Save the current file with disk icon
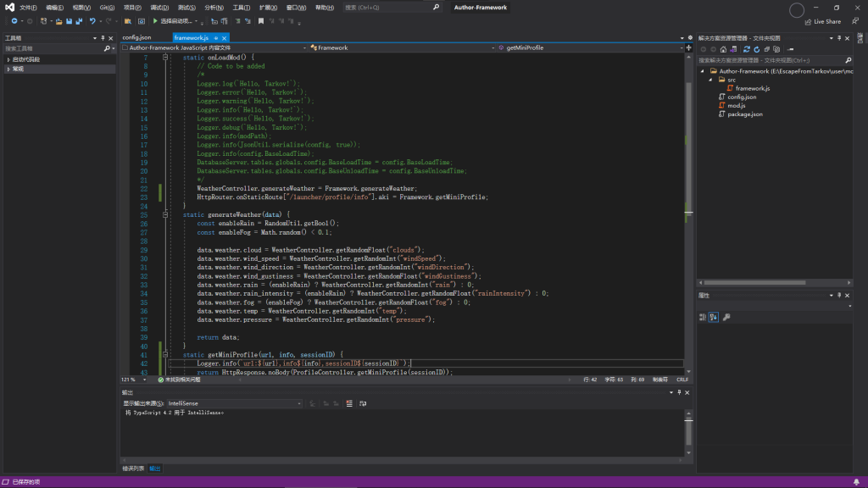The image size is (868, 488). click(70, 21)
